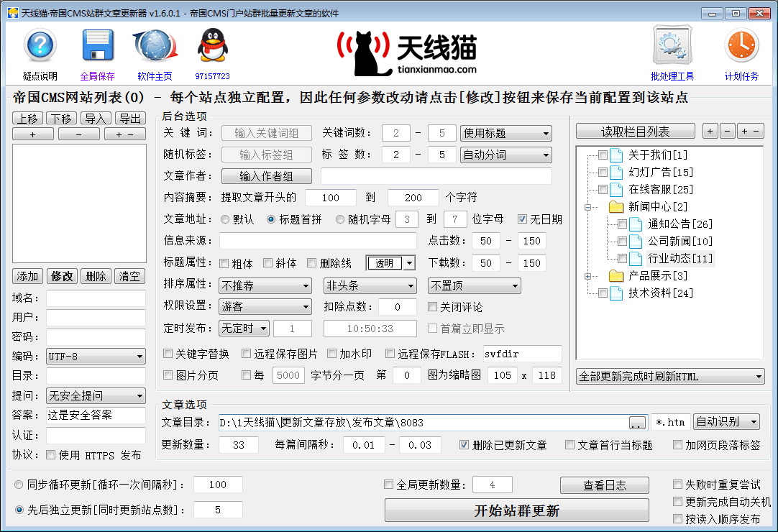Screen dimensions: 778x532
Task: Expand the 产品展示 tree node
Action: pos(588,276)
